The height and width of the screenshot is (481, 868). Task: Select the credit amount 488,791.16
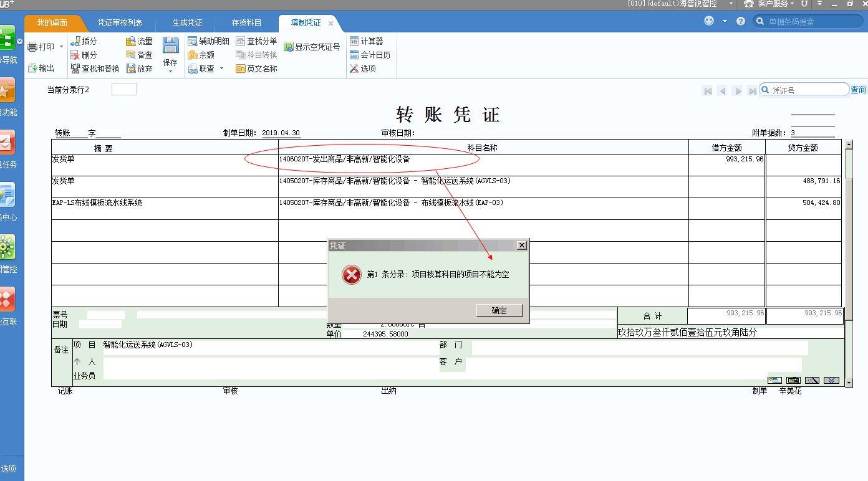click(821, 181)
